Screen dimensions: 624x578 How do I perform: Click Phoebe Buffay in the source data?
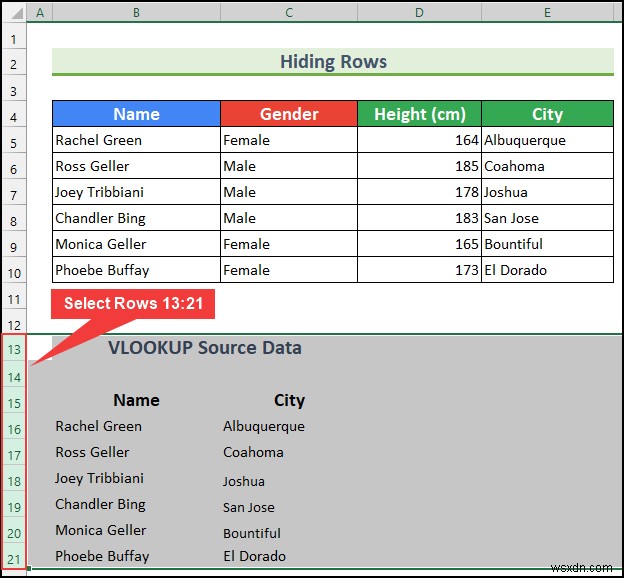(x=102, y=556)
